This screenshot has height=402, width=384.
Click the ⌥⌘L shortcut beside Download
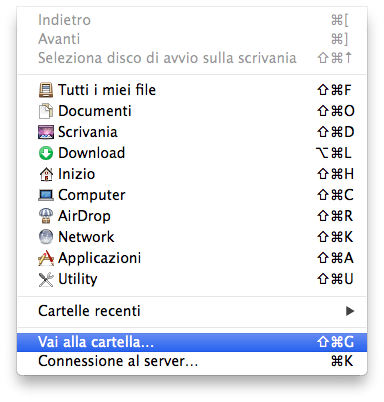point(333,153)
